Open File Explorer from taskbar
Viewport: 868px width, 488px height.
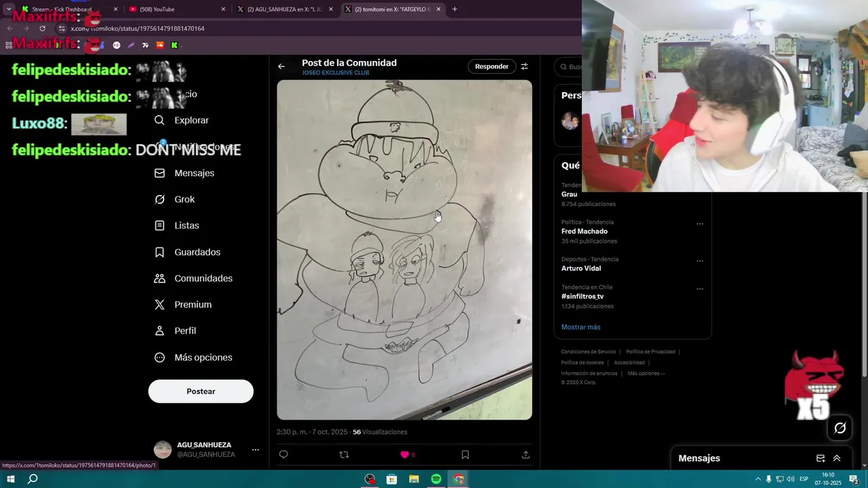click(414, 479)
